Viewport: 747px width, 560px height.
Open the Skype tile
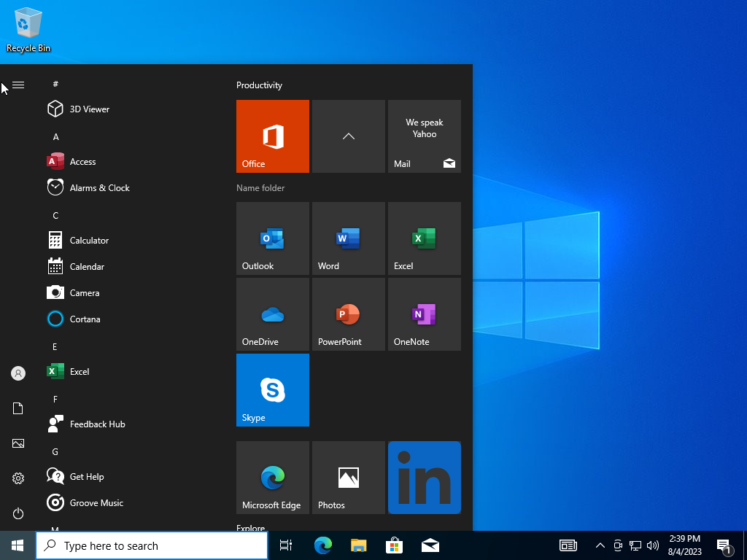[272, 390]
